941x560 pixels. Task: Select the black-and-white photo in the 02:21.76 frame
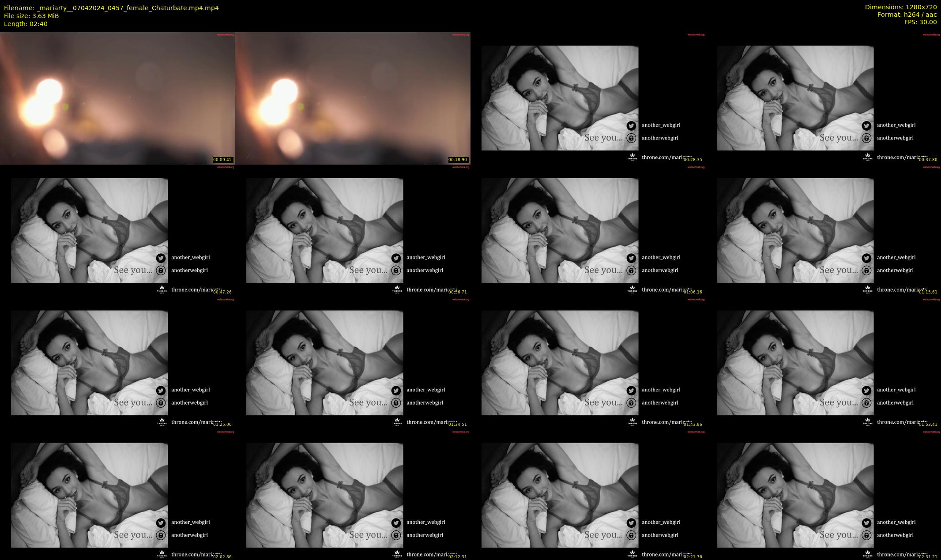[560, 495]
